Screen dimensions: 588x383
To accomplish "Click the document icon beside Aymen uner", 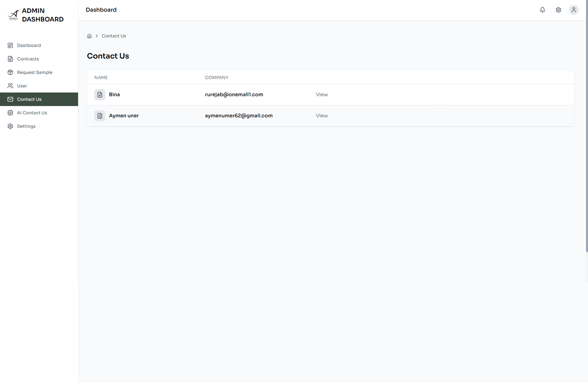I will point(100,116).
